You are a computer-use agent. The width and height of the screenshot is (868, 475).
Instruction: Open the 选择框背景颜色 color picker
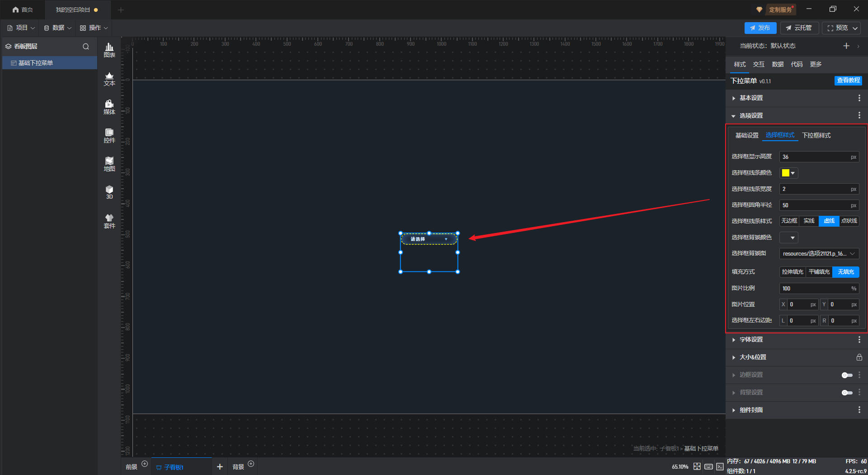(789, 237)
